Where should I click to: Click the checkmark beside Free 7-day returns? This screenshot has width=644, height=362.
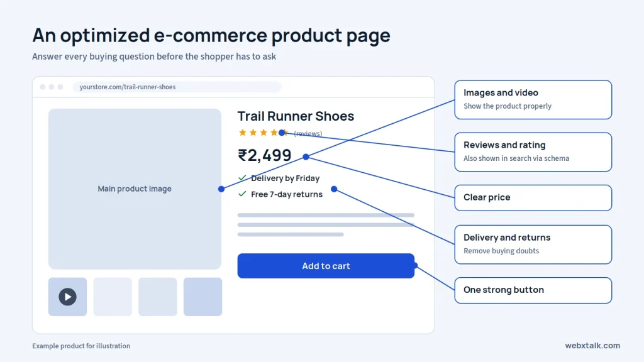tap(242, 194)
